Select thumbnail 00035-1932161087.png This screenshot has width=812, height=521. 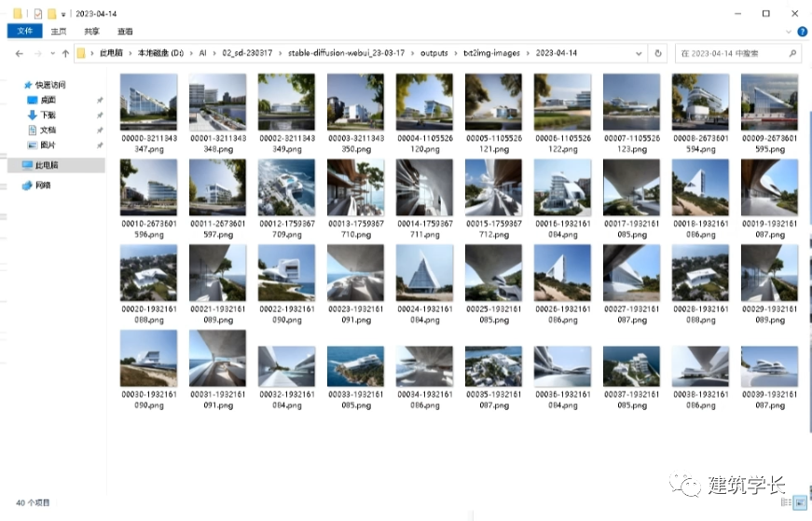click(x=493, y=366)
